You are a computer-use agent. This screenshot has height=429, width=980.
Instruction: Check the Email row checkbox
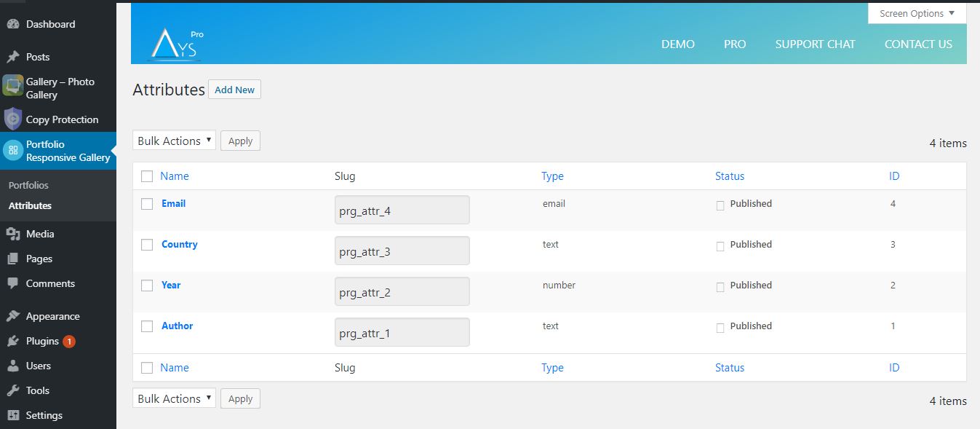click(x=147, y=204)
